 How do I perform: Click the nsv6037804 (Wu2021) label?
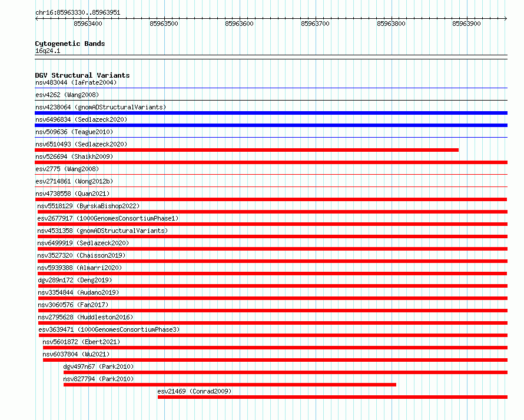[76, 354]
